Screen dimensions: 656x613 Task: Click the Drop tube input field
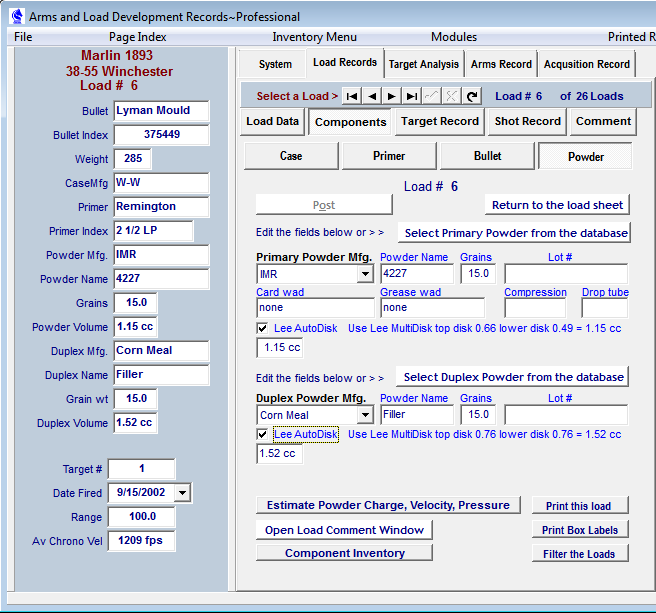coord(605,308)
